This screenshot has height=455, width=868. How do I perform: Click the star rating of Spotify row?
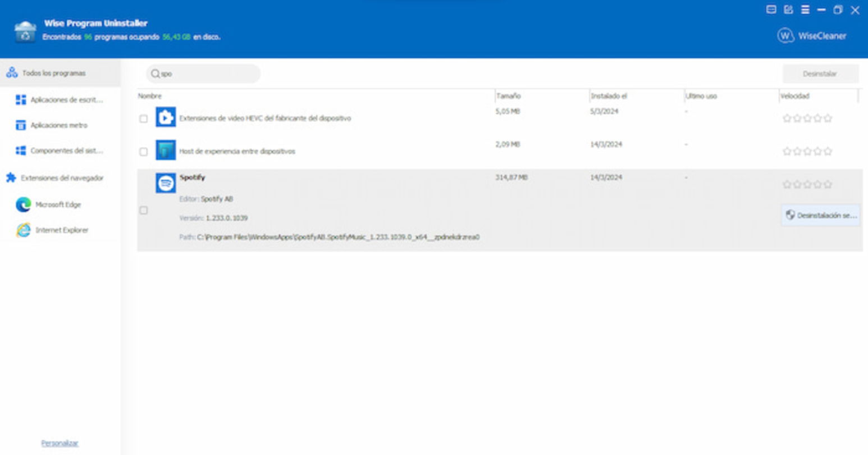(x=807, y=184)
